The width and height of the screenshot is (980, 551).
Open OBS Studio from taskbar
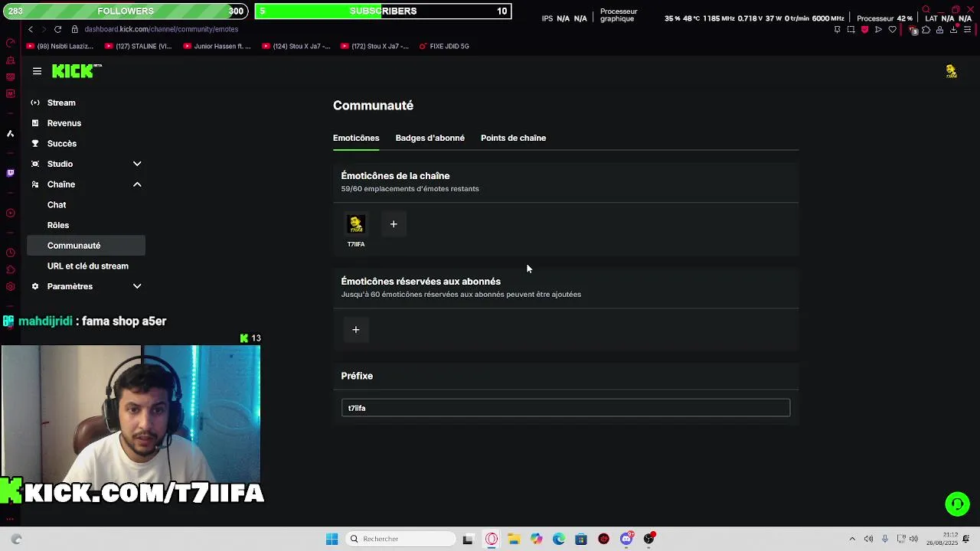(x=649, y=539)
